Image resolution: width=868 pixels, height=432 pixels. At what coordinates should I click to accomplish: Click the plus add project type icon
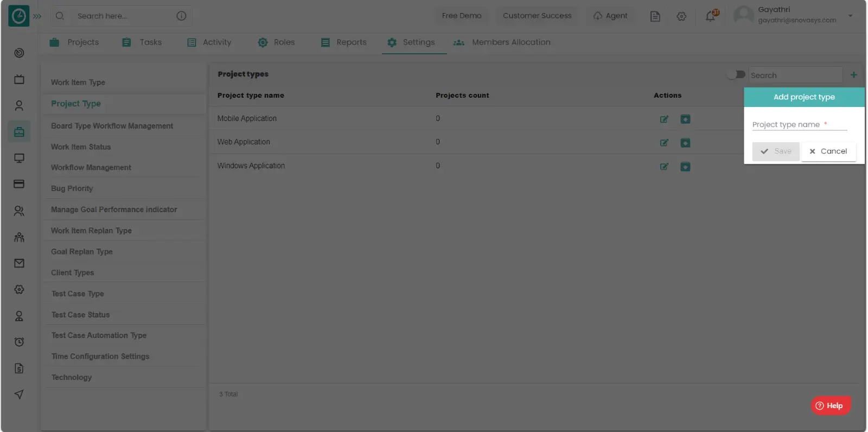(853, 75)
